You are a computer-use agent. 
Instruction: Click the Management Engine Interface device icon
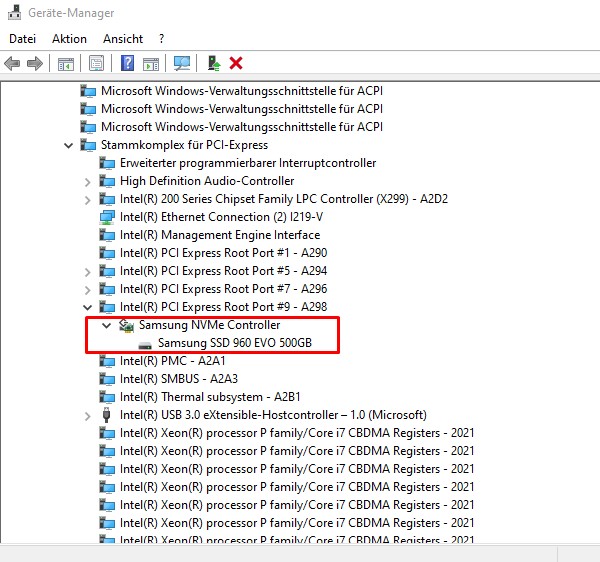(107, 235)
